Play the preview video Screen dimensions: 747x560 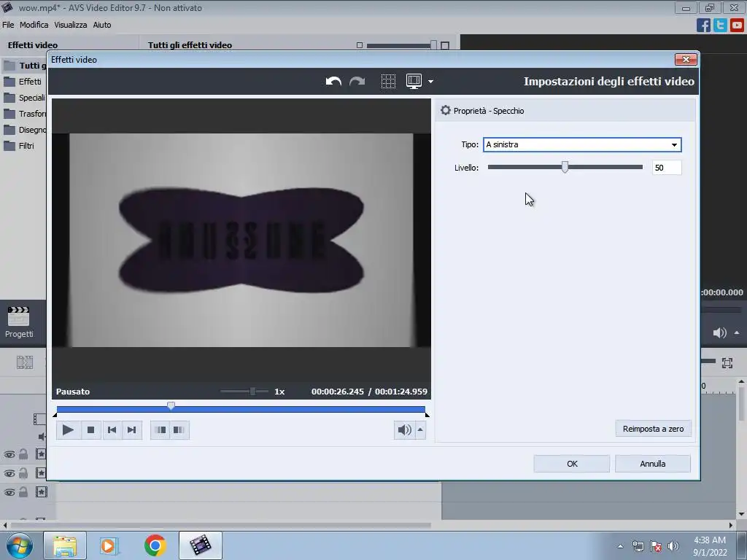68,430
